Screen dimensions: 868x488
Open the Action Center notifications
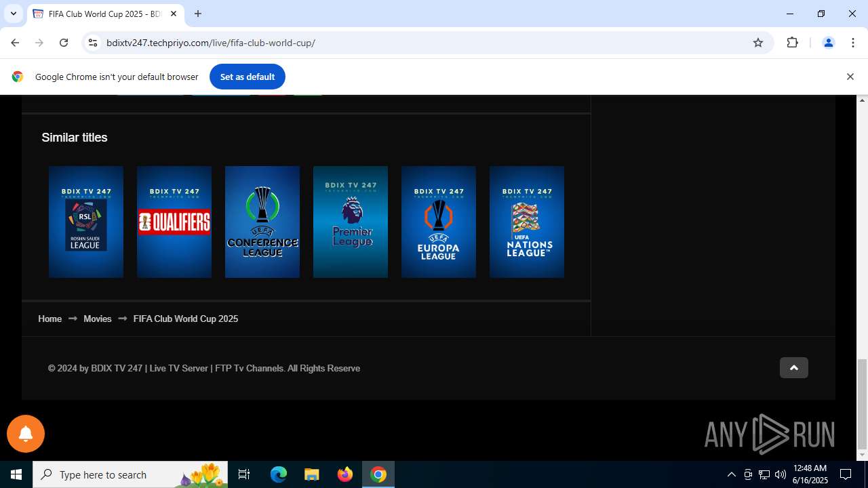846,474
